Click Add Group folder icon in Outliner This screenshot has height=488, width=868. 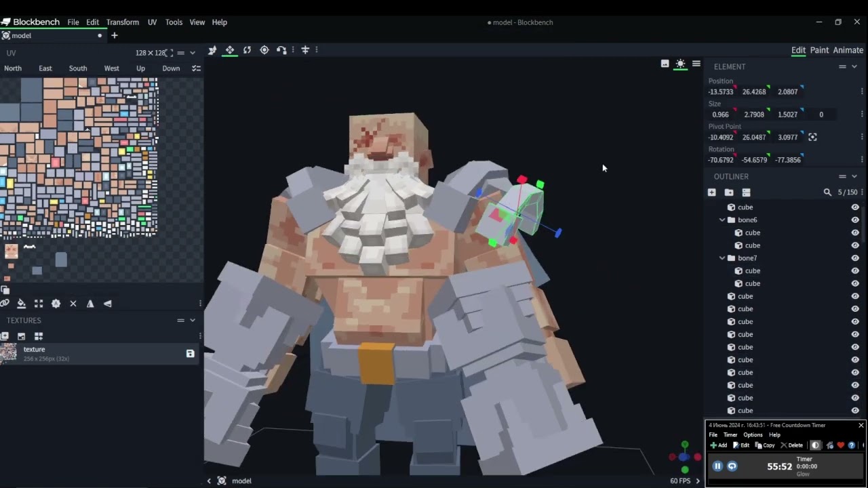[x=729, y=192]
